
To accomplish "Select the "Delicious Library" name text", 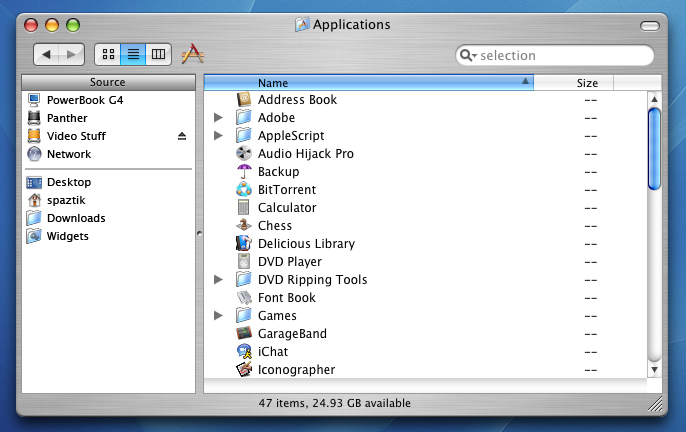I will (306, 243).
